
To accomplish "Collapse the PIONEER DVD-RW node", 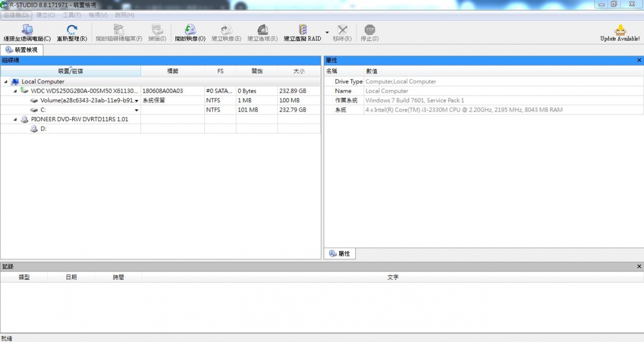I will click(15, 119).
